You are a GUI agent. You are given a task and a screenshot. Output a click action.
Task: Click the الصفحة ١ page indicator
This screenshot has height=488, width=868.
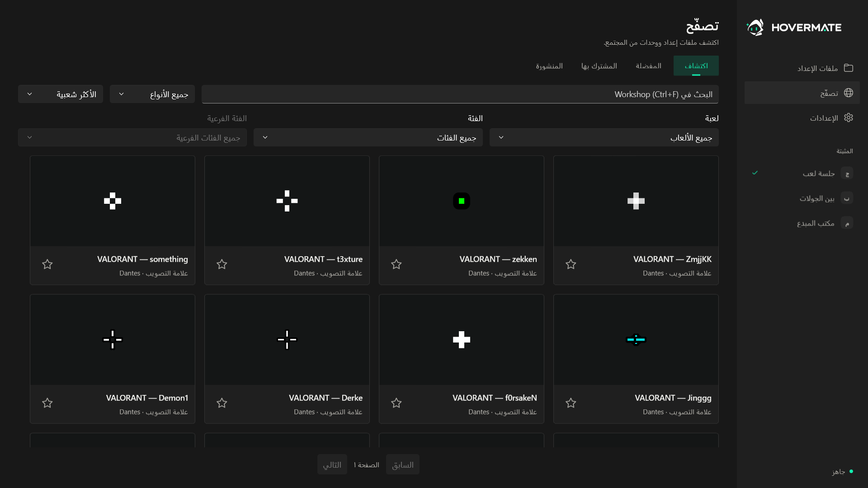tap(367, 465)
